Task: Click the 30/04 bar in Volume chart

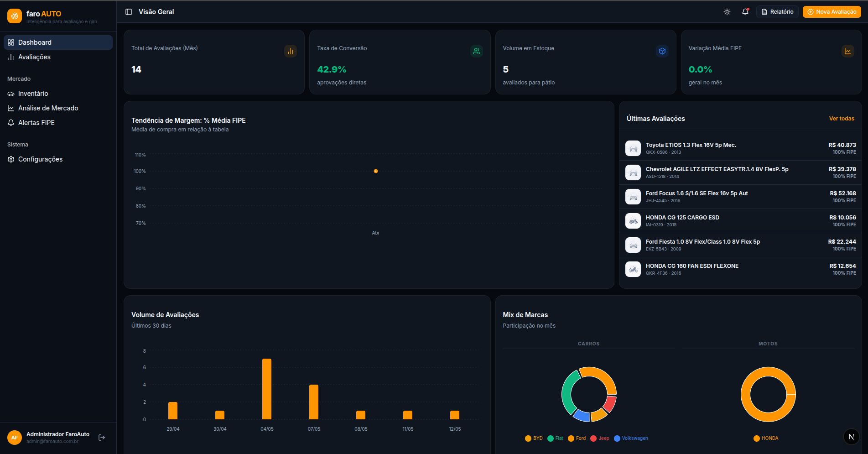Action: coord(220,415)
